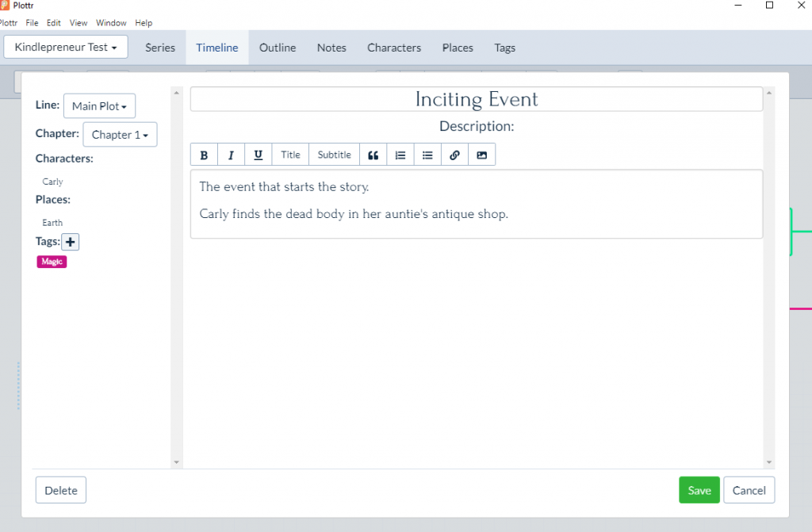Image resolution: width=812 pixels, height=532 pixels.
Task: Insert a block quote
Action: tap(373, 155)
